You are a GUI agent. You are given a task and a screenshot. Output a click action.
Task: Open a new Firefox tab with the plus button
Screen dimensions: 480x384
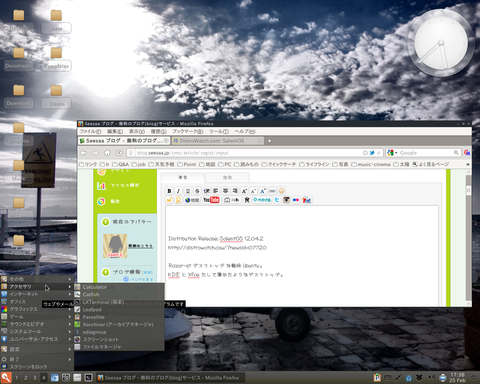(269, 141)
